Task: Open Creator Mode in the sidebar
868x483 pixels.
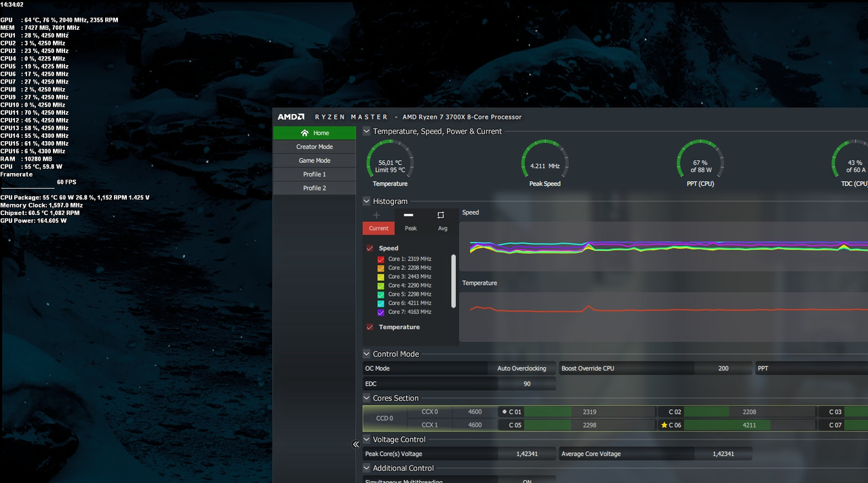Action: 315,147
